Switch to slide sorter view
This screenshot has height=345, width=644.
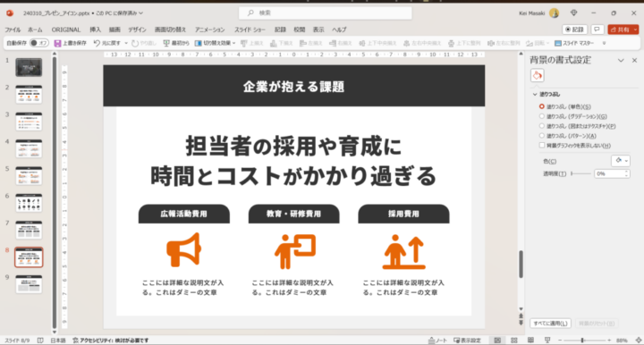(513, 341)
